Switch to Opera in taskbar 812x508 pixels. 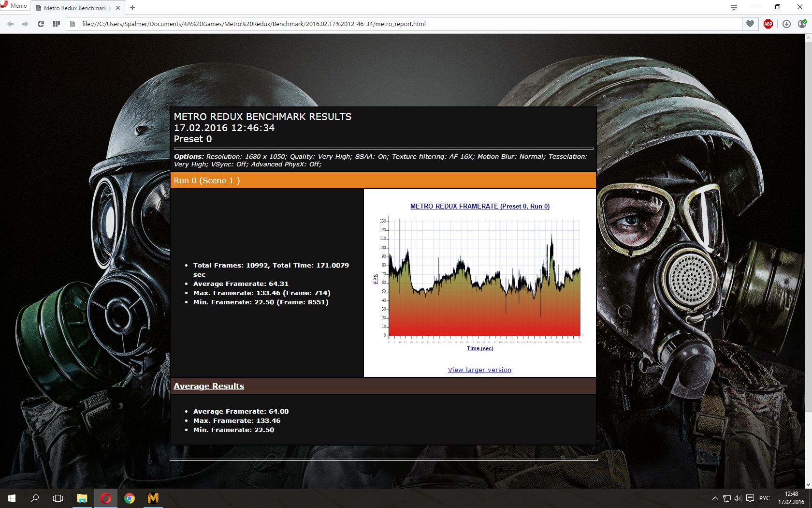(105, 498)
